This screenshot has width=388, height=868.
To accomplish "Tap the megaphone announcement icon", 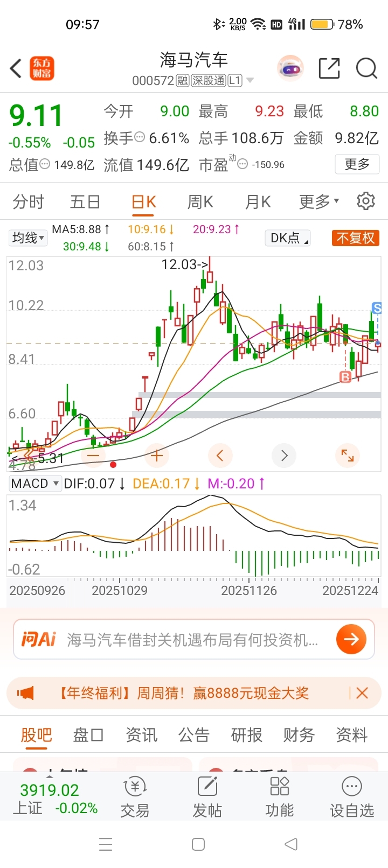I will tap(25, 693).
